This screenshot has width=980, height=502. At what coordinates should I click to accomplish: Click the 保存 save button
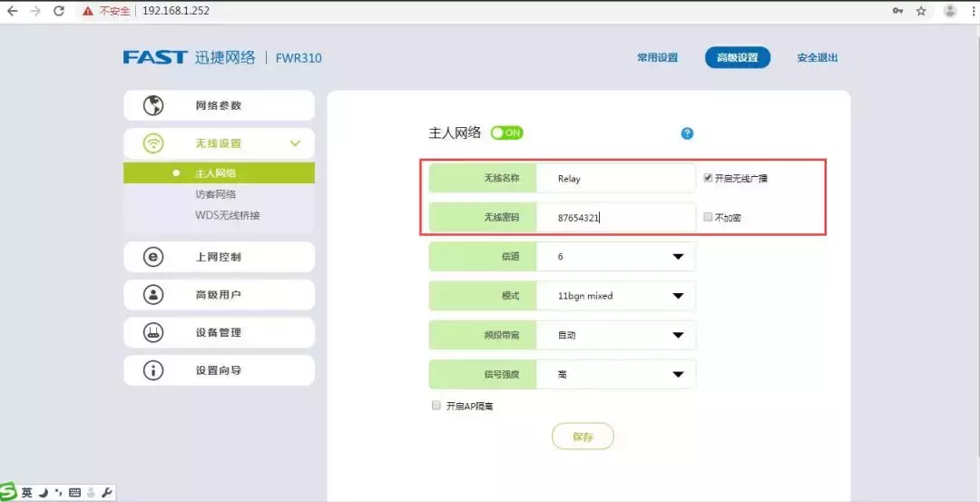tap(583, 437)
